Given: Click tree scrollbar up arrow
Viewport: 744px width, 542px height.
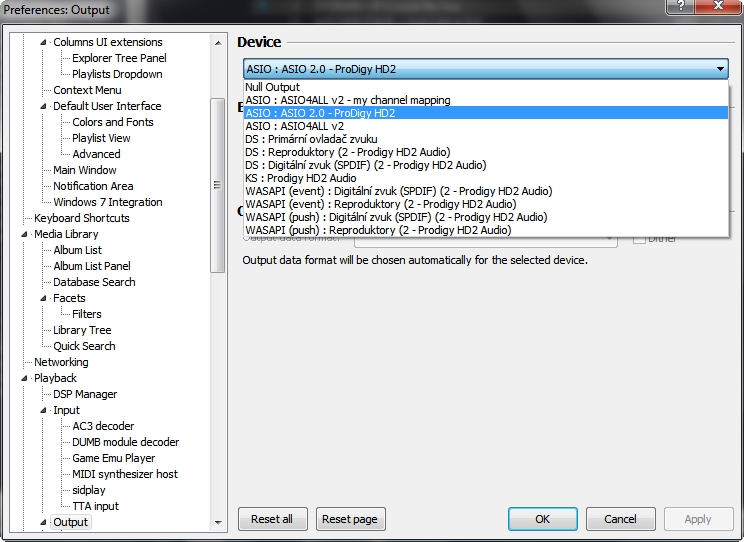Looking at the screenshot, I should click(x=218, y=43).
